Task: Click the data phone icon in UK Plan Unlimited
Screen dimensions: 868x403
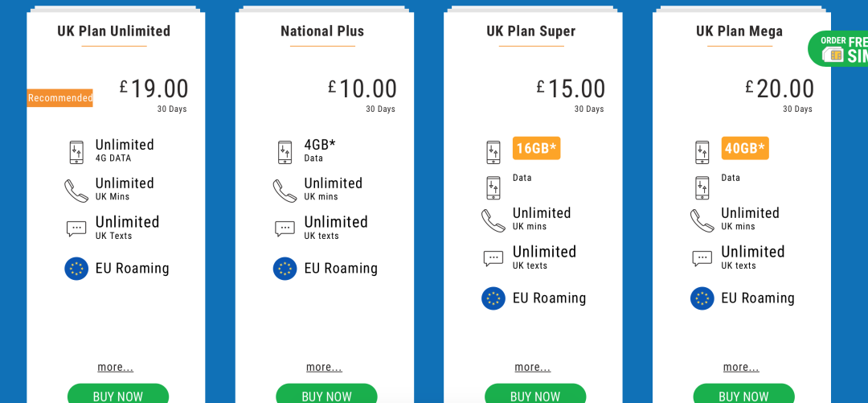Action: coord(76,153)
